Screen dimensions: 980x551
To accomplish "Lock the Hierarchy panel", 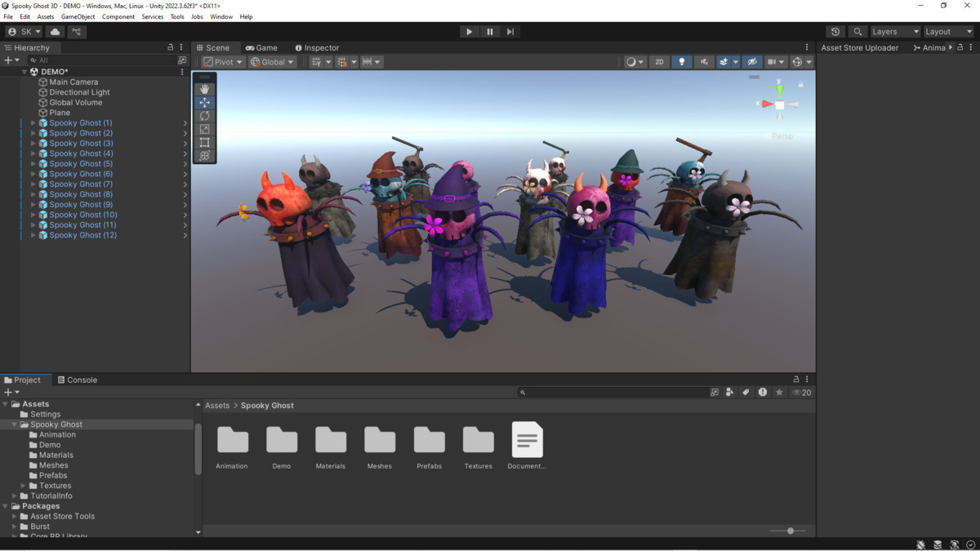I will pos(171,47).
